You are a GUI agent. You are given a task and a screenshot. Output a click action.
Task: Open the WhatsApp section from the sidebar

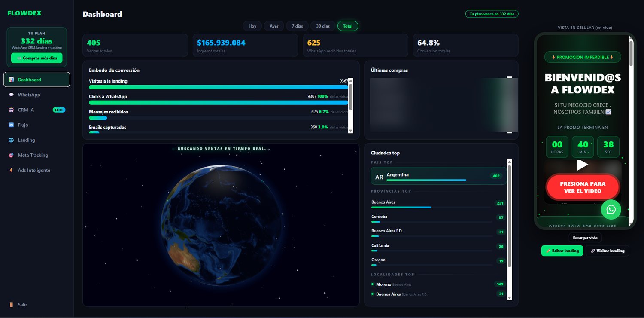pos(36,95)
